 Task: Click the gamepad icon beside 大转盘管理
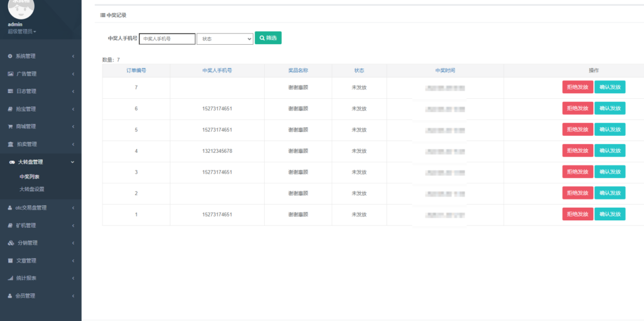tap(11, 162)
